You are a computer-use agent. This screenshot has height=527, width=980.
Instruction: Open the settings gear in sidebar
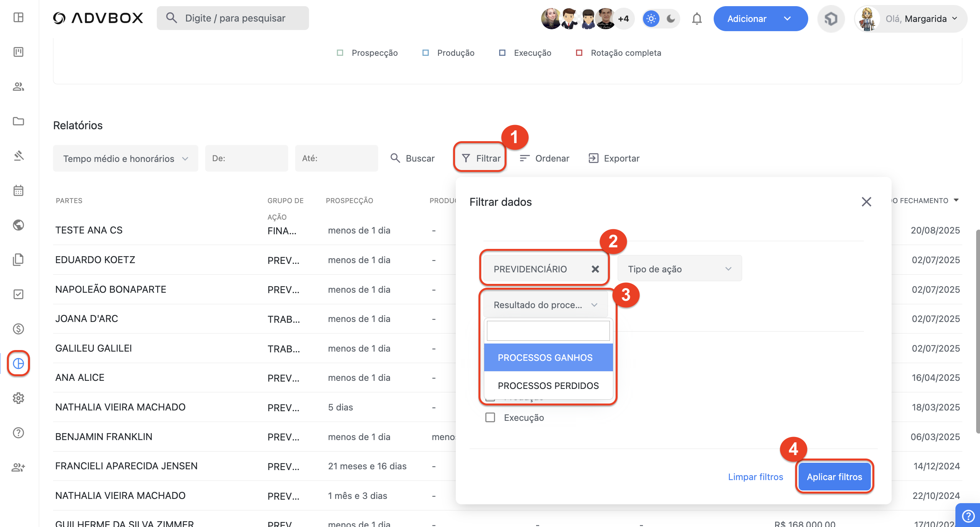18,398
